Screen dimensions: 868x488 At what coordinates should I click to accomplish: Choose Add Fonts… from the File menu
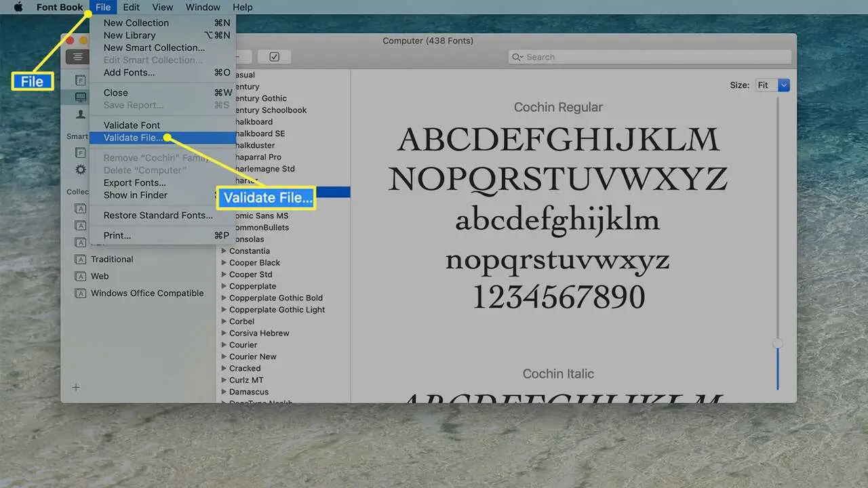click(163, 73)
